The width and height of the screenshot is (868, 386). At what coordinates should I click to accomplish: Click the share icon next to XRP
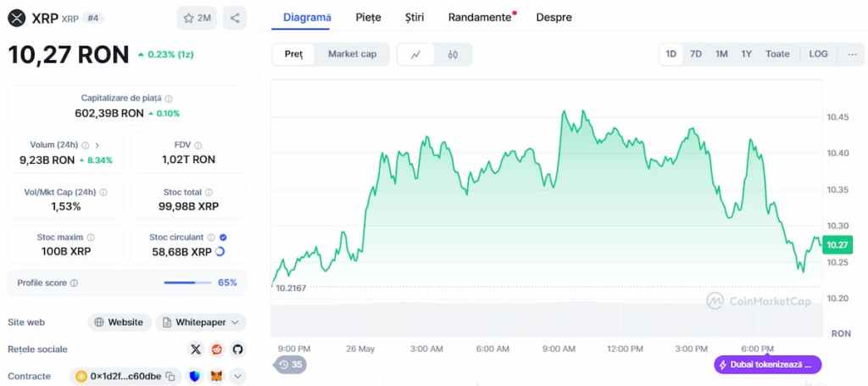tap(235, 18)
